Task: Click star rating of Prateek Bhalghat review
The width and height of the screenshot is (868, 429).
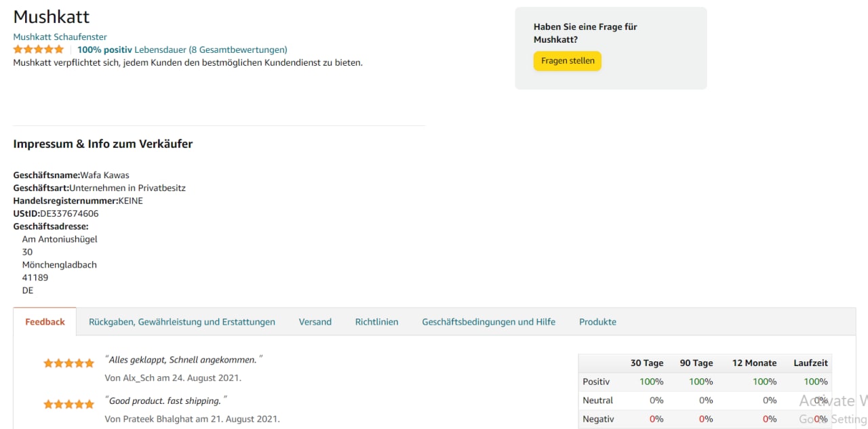Action: (68, 405)
